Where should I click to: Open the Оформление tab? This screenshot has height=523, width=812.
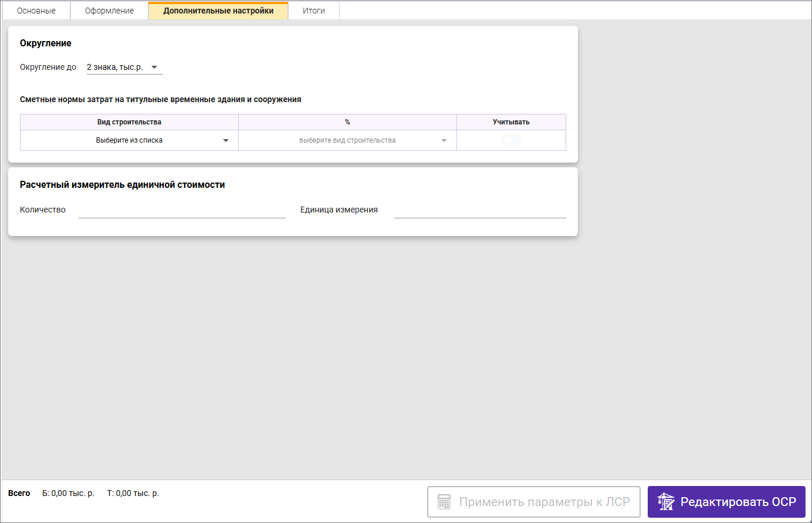(x=109, y=11)
